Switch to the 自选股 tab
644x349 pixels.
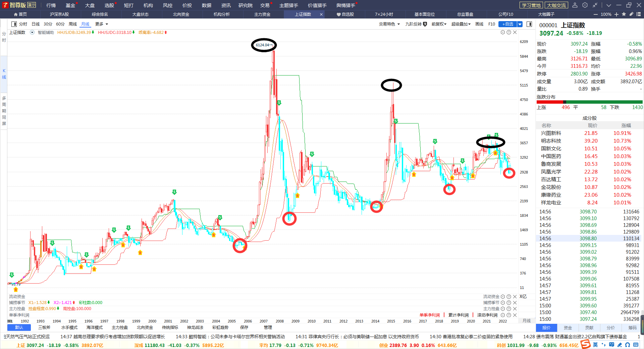(x=345, y=14)
